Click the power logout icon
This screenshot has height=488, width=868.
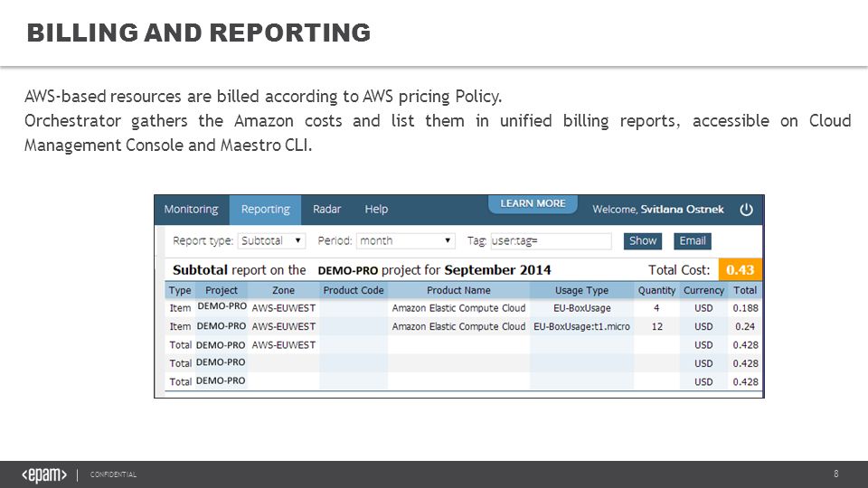pos(746,209)
